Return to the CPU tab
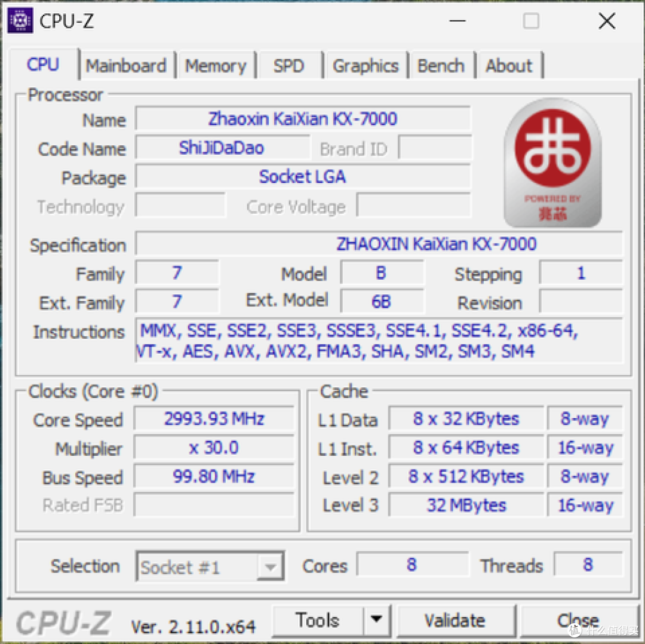 43,65
